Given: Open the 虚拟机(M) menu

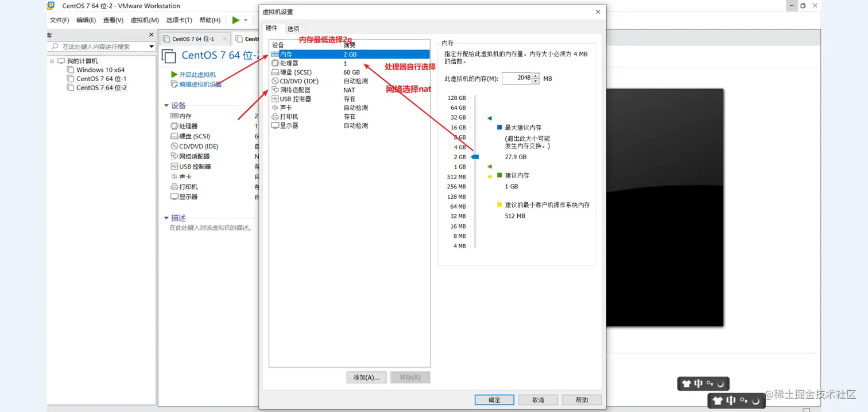Looking at the screenshot, I should pos(144,20).
